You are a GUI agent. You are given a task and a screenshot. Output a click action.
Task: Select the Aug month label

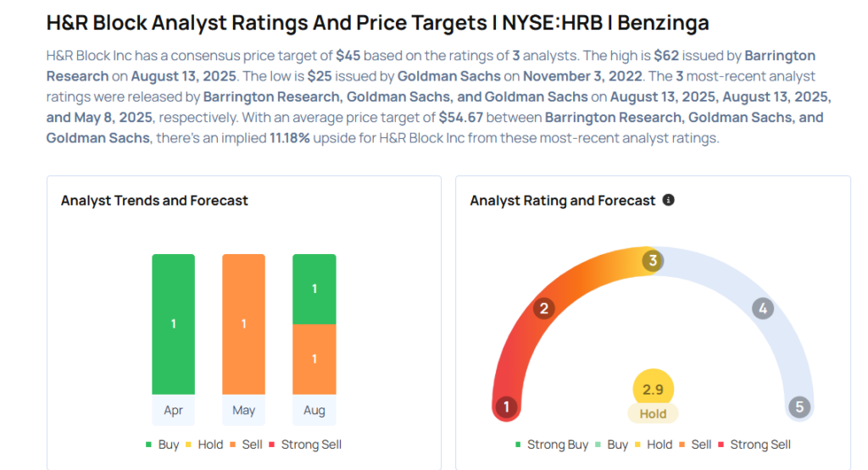click(314, 411)
